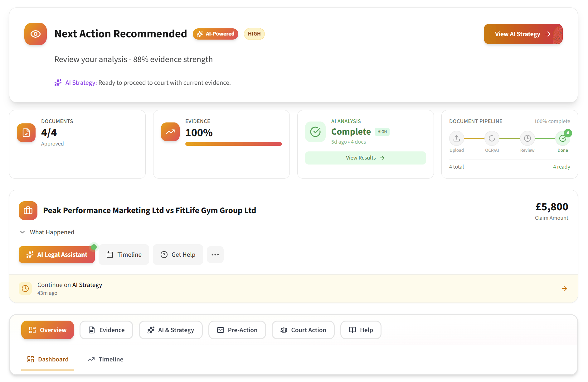Click the clock icon on Continue banner

click(25, 288)
